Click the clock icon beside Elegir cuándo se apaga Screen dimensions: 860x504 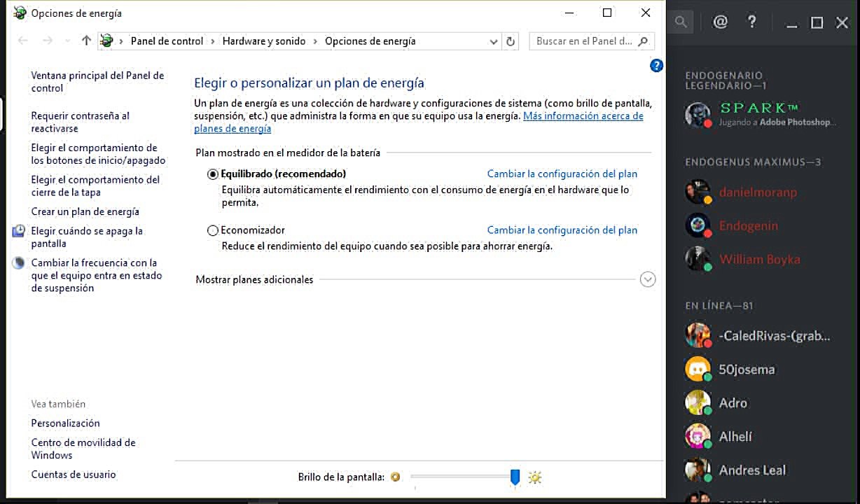[19, 231]
